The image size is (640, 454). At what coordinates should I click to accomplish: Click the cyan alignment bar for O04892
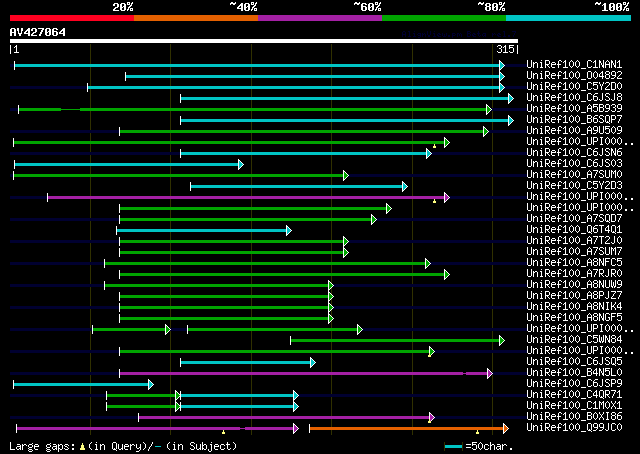point(315,76)
